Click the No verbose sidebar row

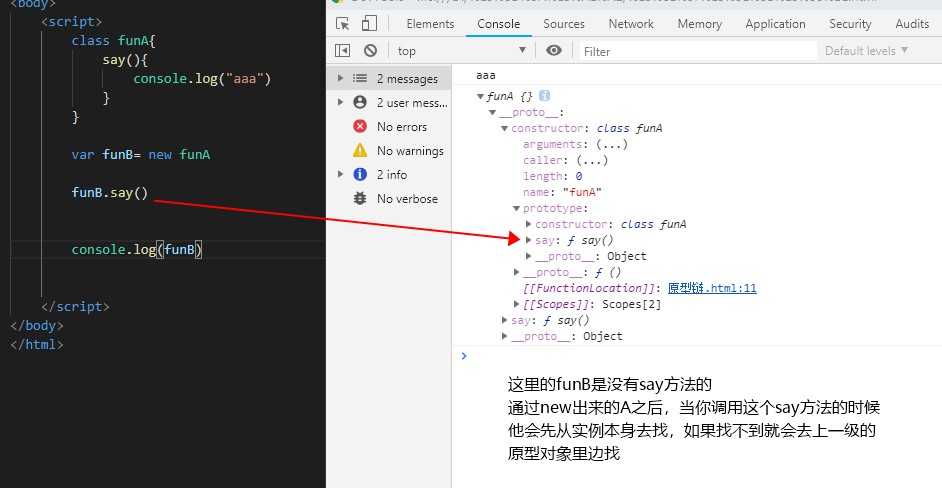point(390,198)
